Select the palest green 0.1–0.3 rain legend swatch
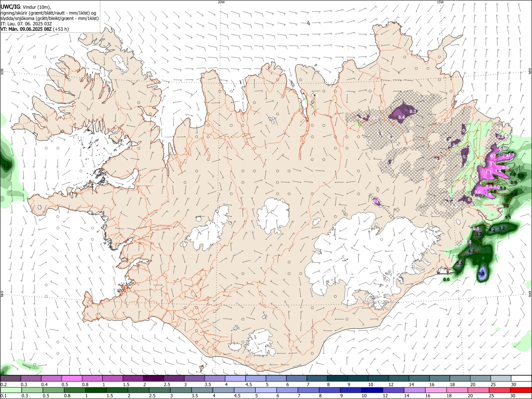Screen dimensions: 532x399 (10, 390)
